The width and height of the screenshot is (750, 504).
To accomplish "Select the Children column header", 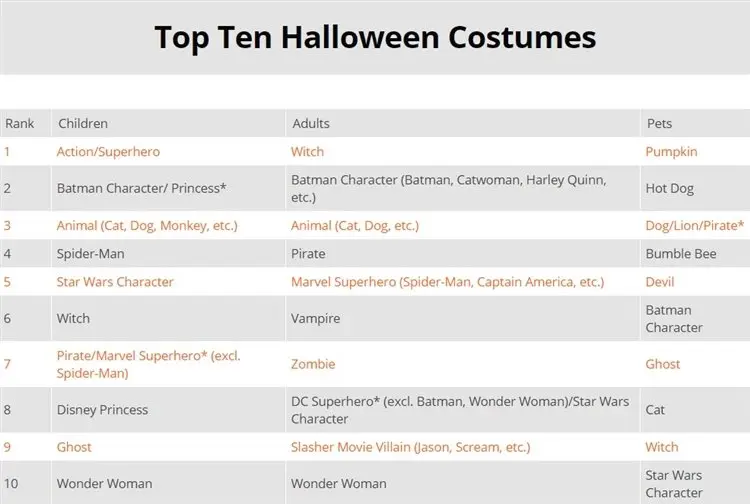I will 83,123.
